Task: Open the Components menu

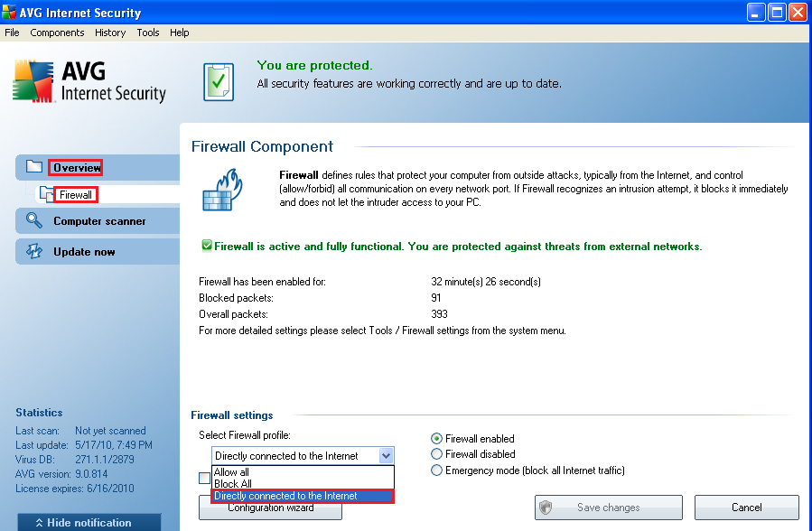Action: coord(57,33)
